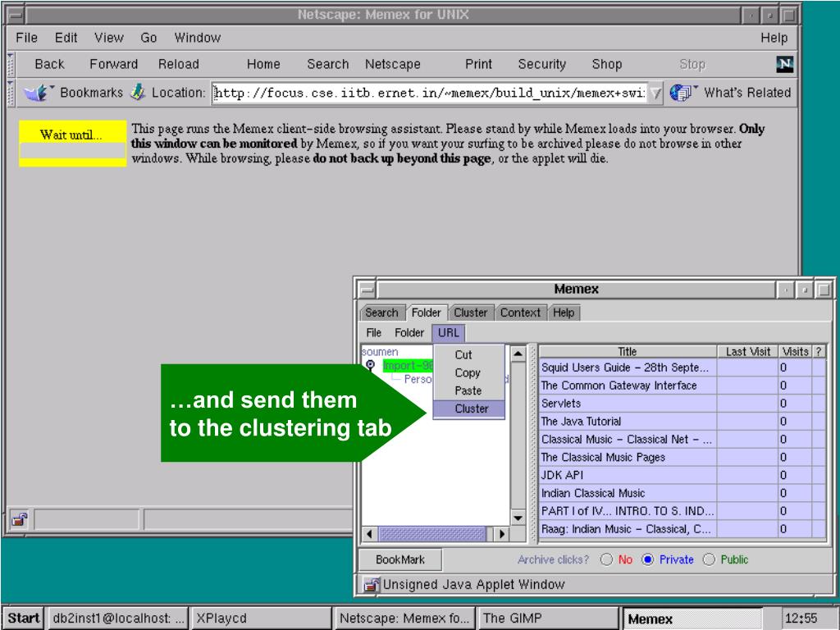Click the lock icon in Unsigned Java Applet bar

click(x=371, y=584)
